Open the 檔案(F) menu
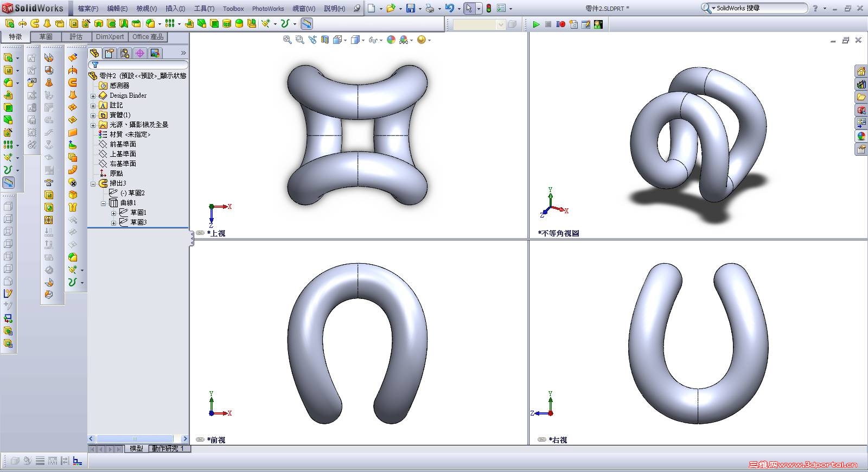Viewport: 868px width, 472px height. [88, 9]
